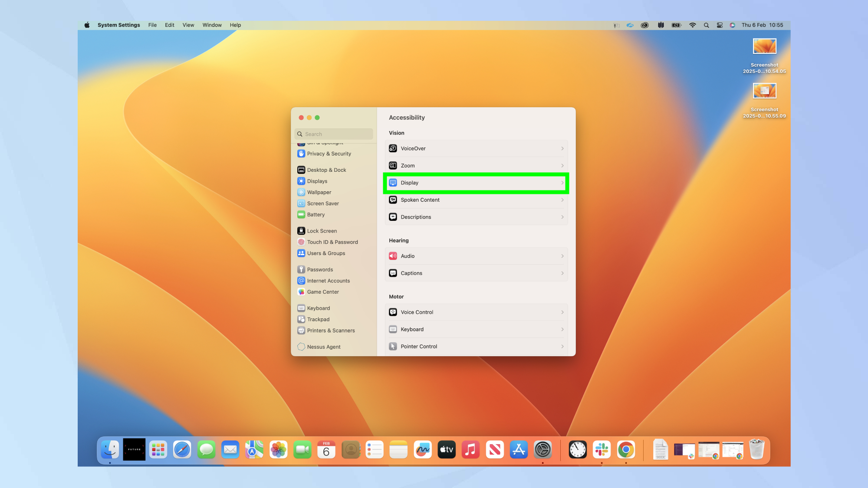Open Touch ID & Password settings
Image resolution: width=868 pixels, height=488 pixels.
[332, 242]
